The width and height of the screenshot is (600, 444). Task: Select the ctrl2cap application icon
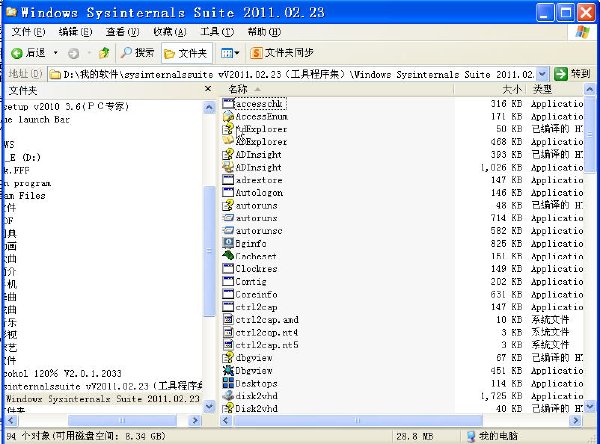pos(228,307)
